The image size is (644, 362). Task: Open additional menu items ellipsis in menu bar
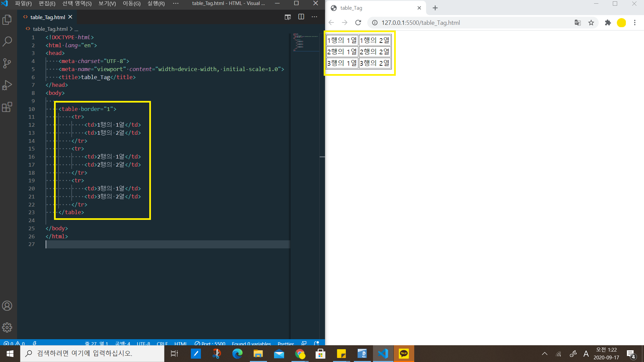tap(176, 3)
